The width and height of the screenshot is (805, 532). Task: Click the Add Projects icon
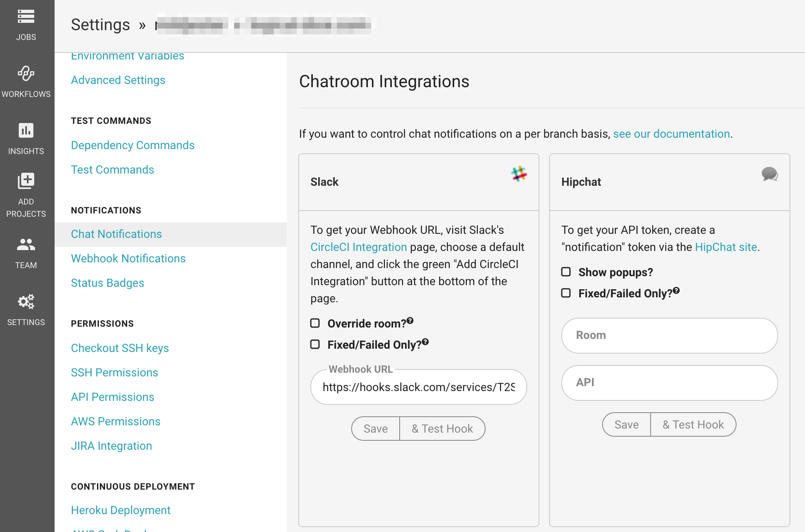coord(26,181)
